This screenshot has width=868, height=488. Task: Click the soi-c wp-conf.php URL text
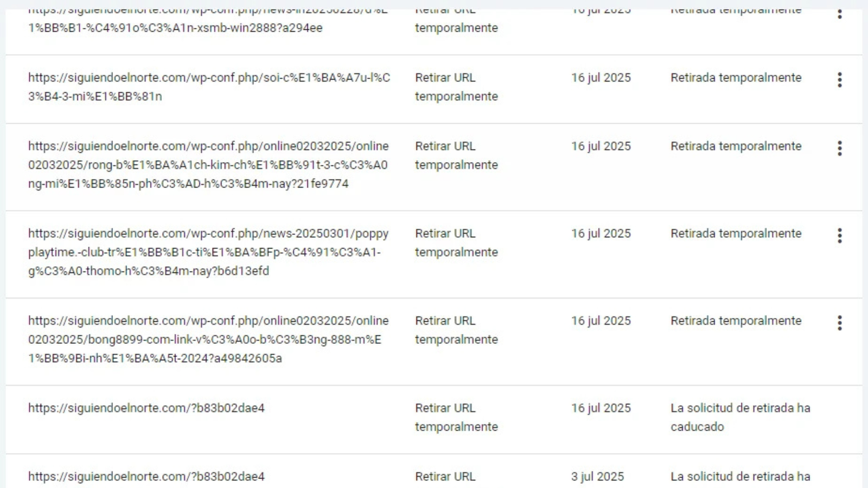[x=209, y=87]
